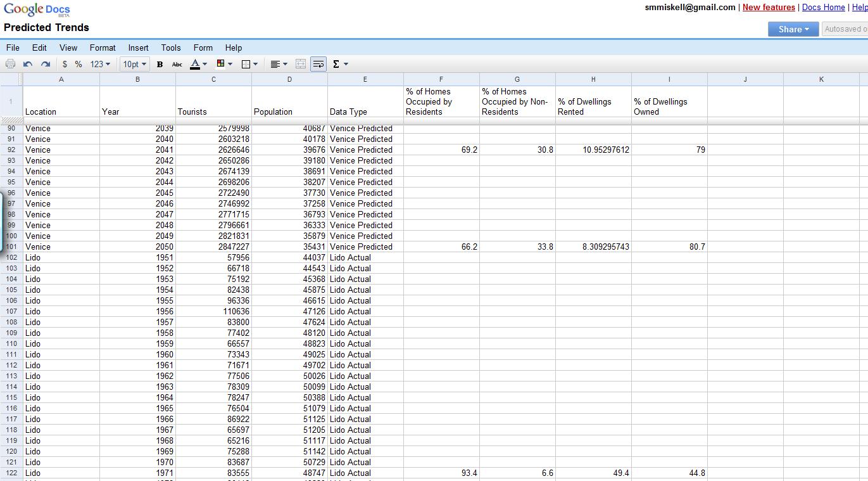
Task: Open the Tools menu
Action: [171, 48]
